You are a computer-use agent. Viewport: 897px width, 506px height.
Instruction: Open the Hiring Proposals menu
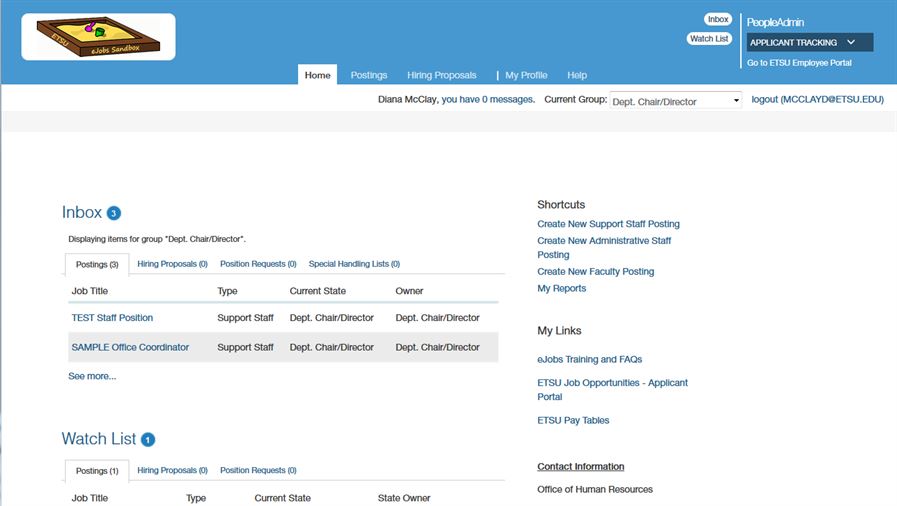click(x=441, y=75)
